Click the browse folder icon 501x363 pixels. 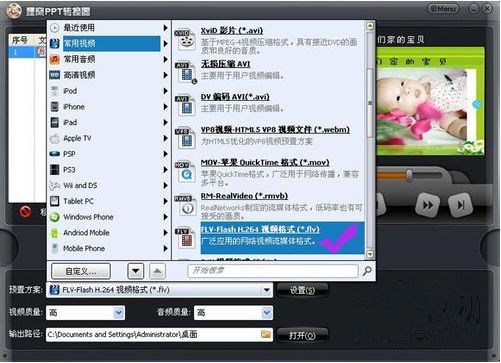pos(266,334)
